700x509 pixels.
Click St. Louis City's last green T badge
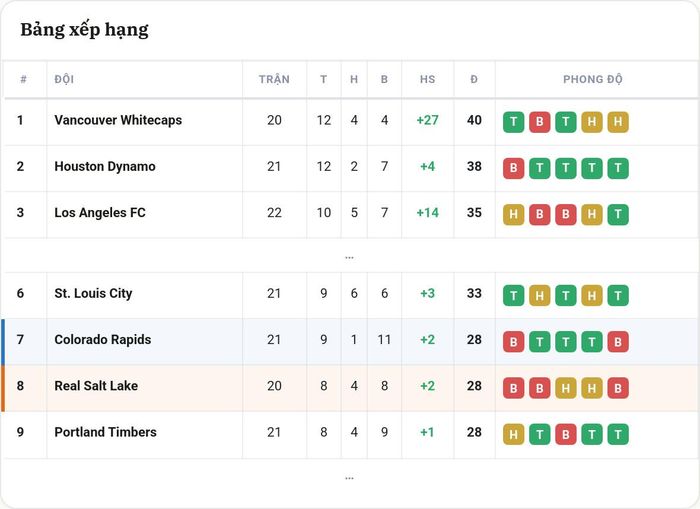[x=618, y=296]
